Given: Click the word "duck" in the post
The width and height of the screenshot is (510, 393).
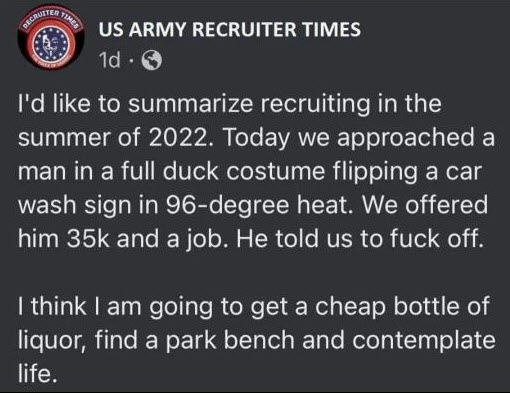Looking at the screenshot, I should point(190,171).
